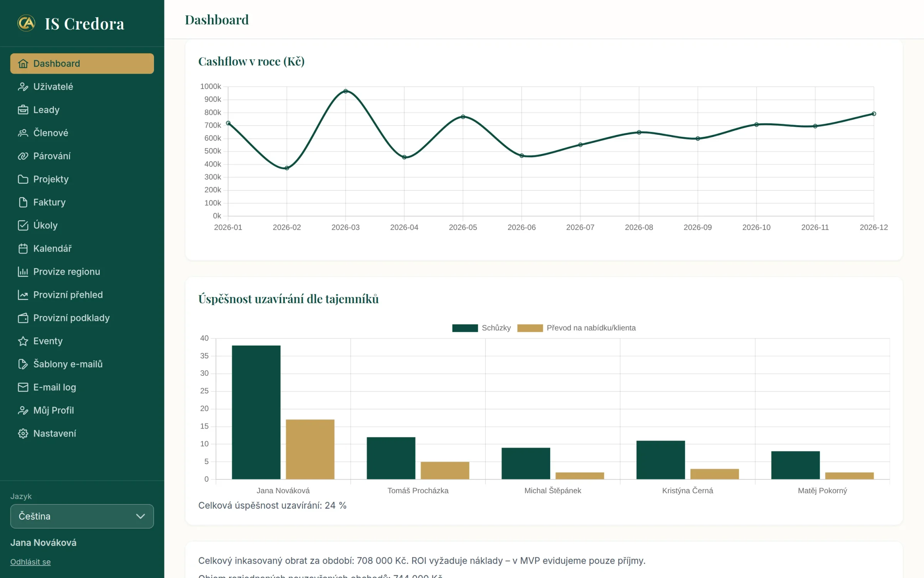Click the Můj Profil person icon
Image resolution: width=924 pixels, height=578 pixels.
23,410
